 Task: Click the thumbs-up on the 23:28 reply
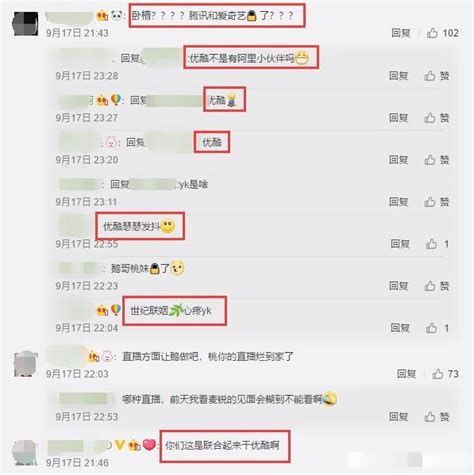coord(430,76)
